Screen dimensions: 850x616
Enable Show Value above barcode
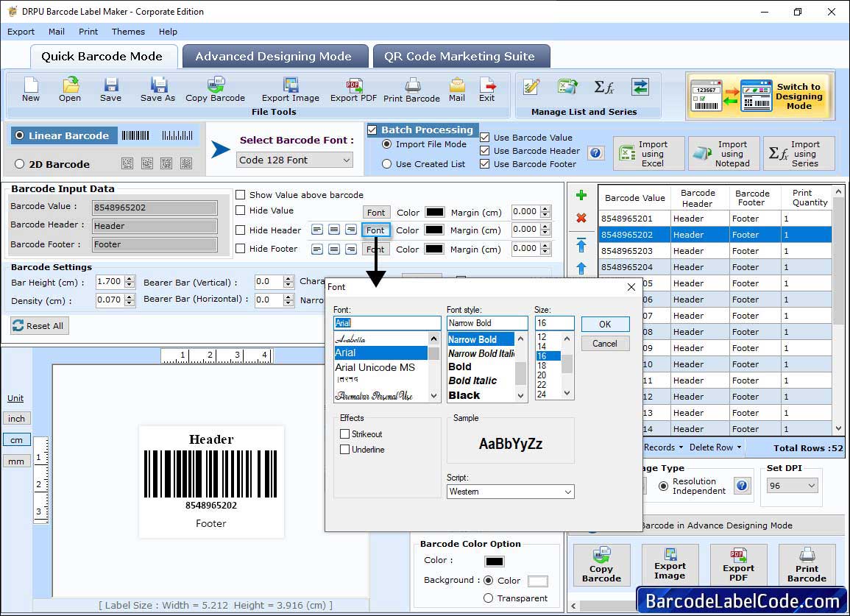[240, 195]
